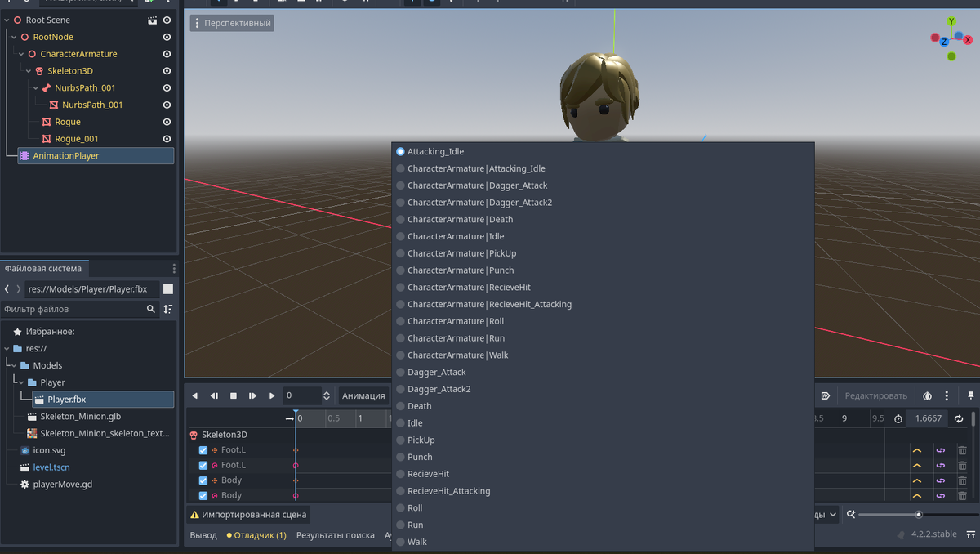Viewport: 980px width, 554px height.
Task: Click the AnimationPlayer film strip icon
Action: (x=24, y=155)
